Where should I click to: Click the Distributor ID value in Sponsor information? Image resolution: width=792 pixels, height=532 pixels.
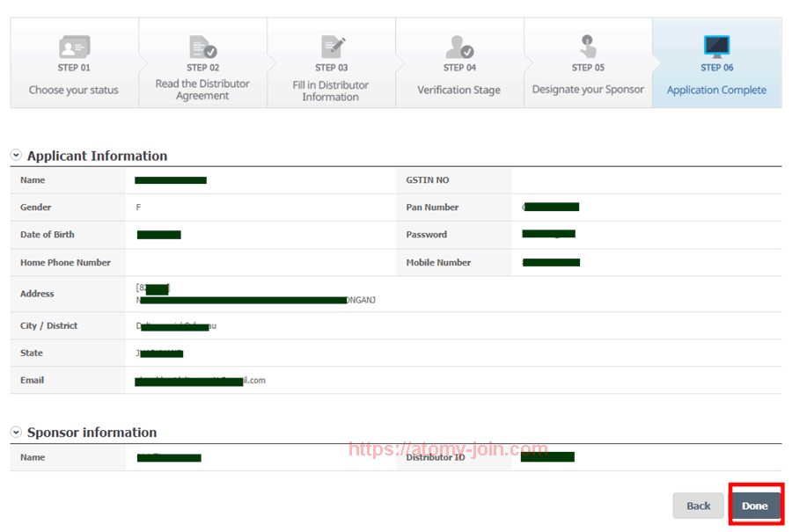(x=547, y=456)
